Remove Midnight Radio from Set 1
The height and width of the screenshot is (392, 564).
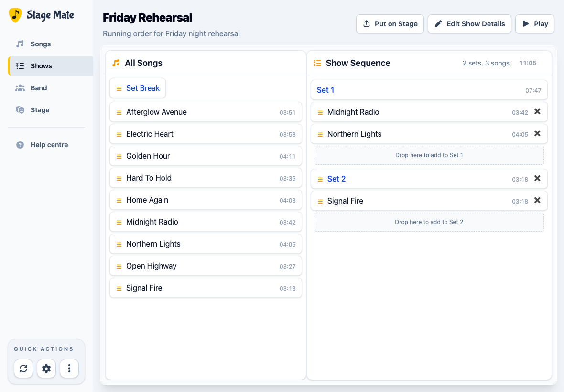tap(537, 111)
